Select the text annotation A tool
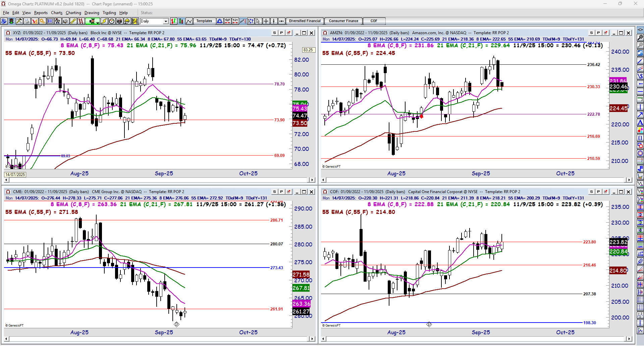Viewport: 644px width, 346px height. (640, 122)
